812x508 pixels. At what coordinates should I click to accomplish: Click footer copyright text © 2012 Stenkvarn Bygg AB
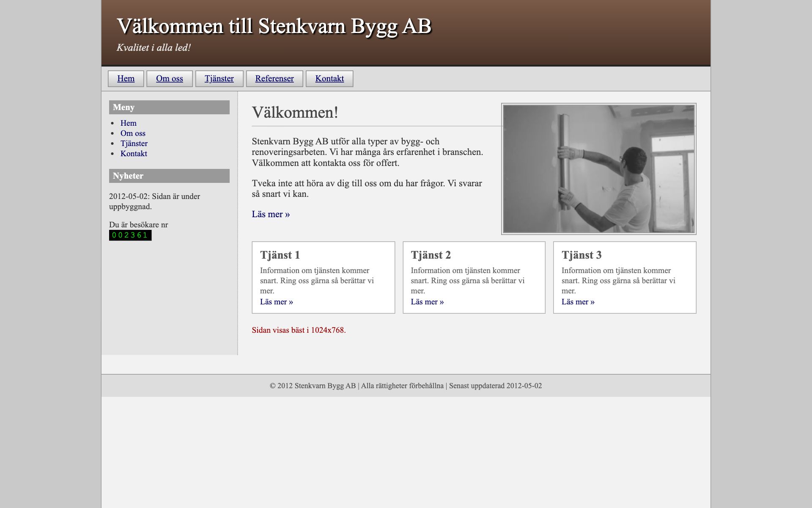click(x=313, y=386)
